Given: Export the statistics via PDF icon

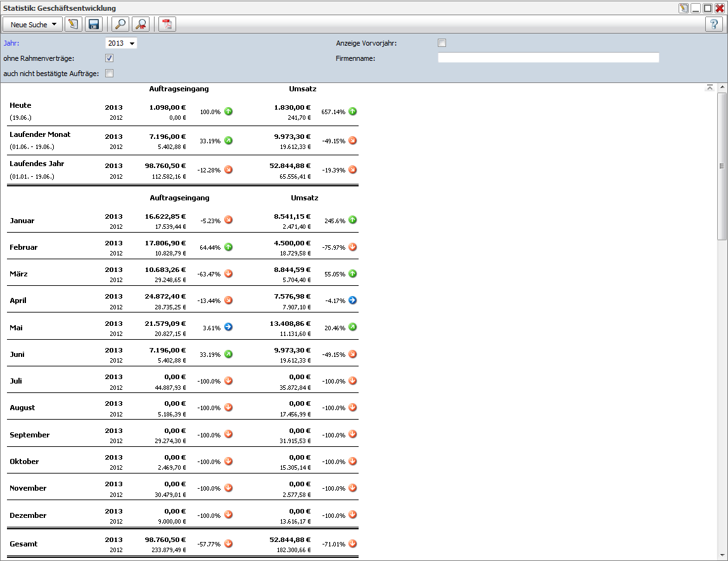Looking at the screenshot, I should pos(167,25).
